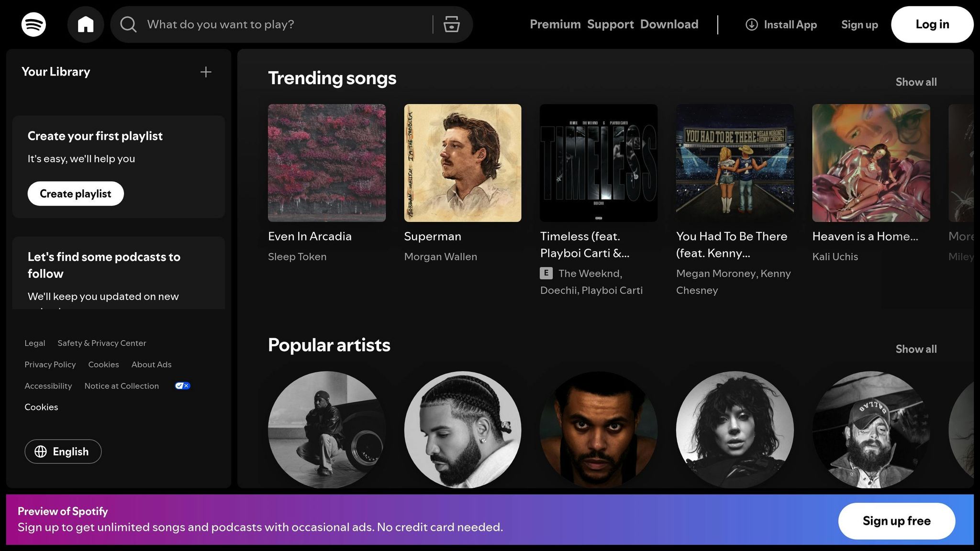Click the 'Even In Arcadia' song title
Screen dimensions: 980x551
coord(310,236)
